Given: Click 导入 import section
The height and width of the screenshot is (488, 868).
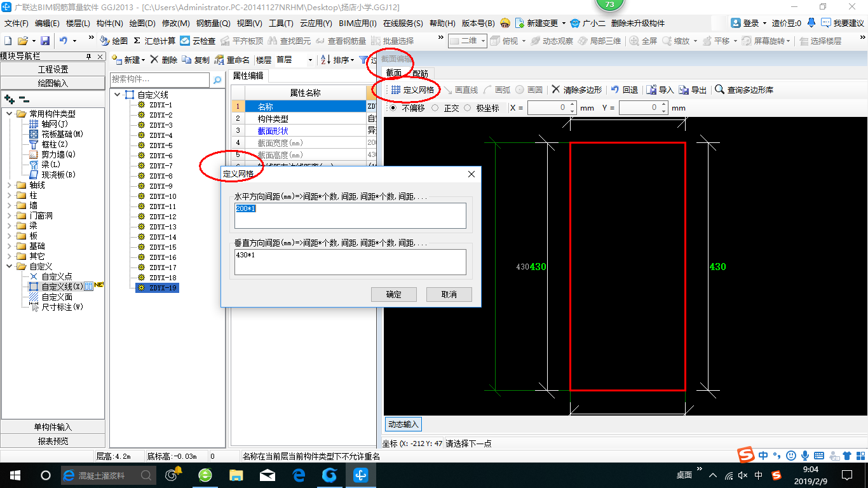Looking at the screenshot, I should pyautogui.click(x=660, y=90).
